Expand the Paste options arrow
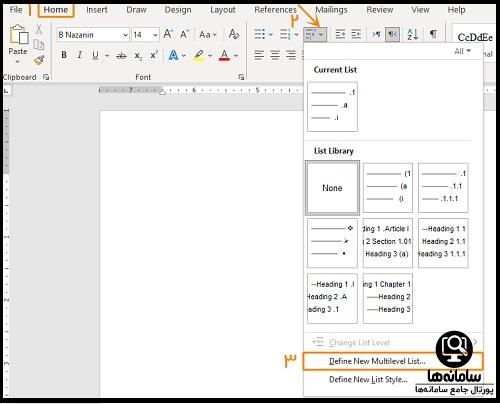 point(18,61)
